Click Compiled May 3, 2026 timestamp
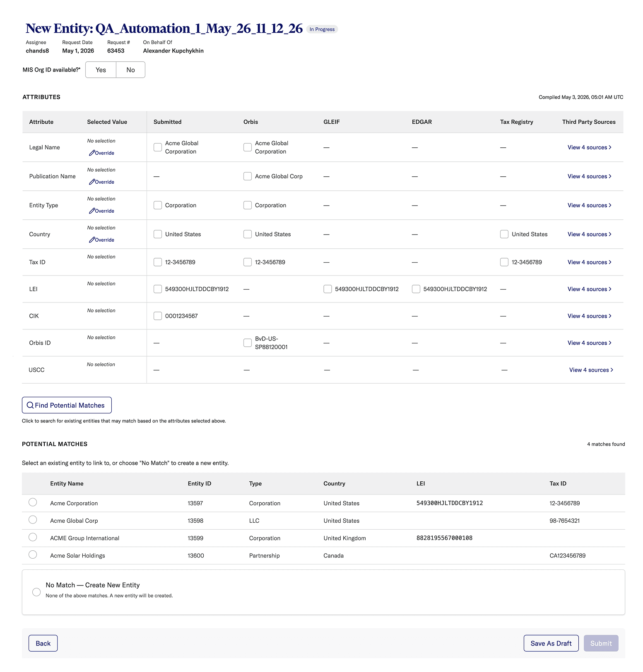This screenshot has height=672, width=643. click(x=580, y=97)
